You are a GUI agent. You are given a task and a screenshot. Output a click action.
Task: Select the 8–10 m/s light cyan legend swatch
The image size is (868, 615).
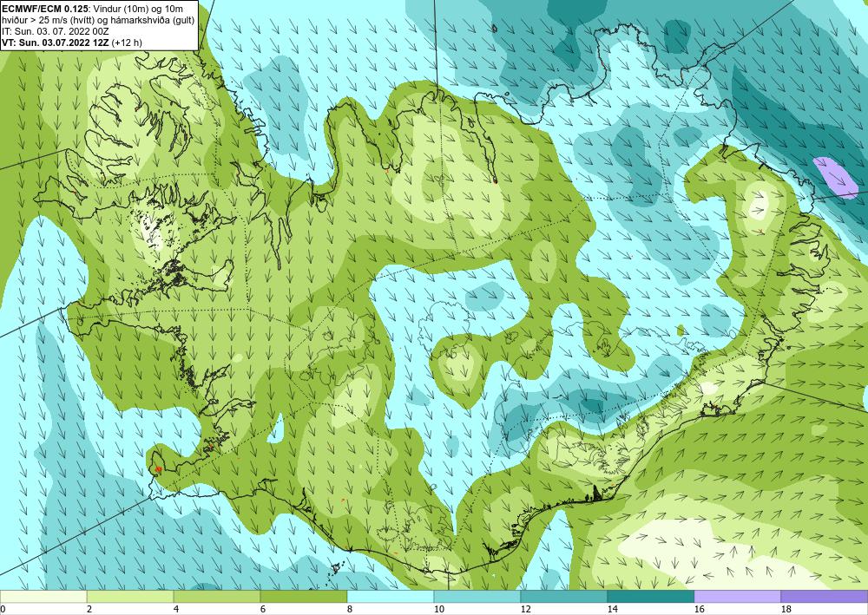pos(391,597)
